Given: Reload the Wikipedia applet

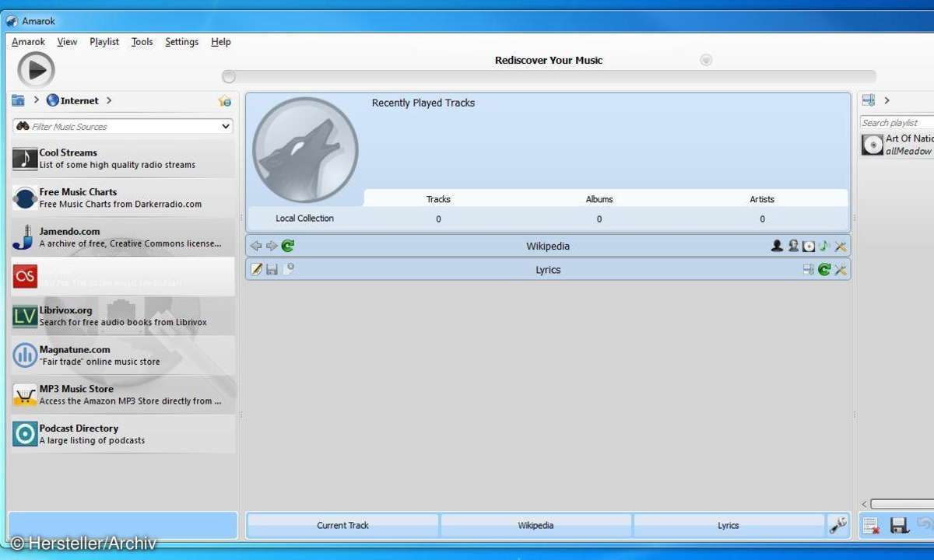Looking at the screenshot, I should [x=288, y=247].
